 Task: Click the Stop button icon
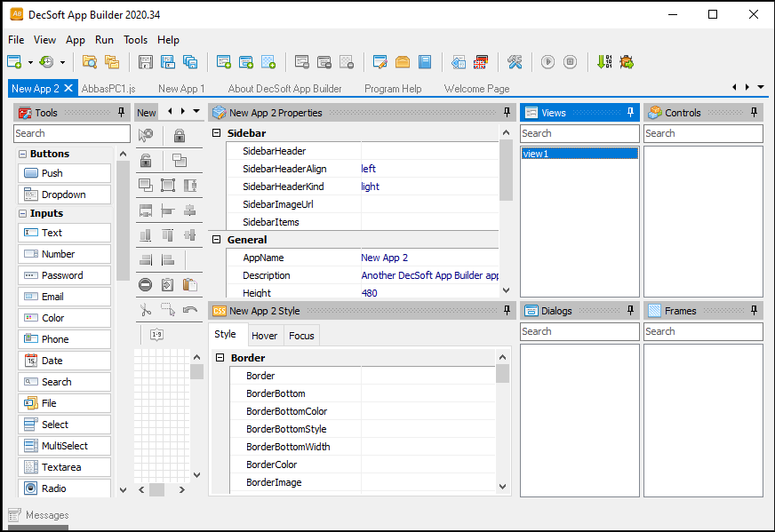(x=570, y=62)
